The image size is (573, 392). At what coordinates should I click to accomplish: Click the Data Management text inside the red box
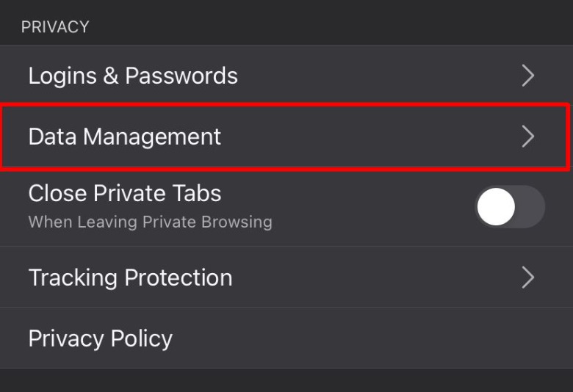point(124,137)
